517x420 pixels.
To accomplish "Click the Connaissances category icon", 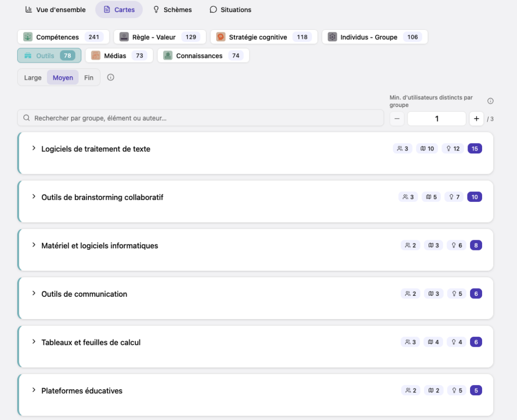I will point(168,56).
